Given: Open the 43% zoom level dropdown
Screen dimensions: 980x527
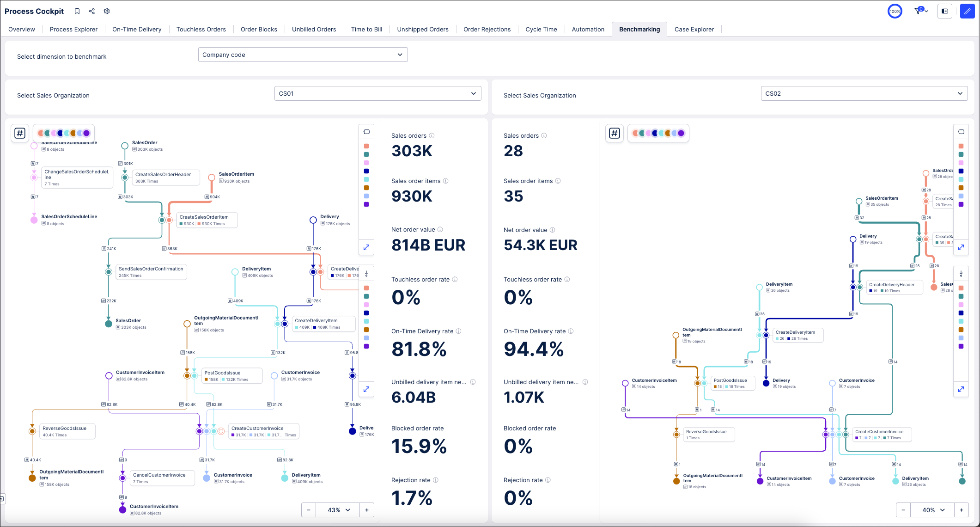Looking at the screenshot, I should (x=339, y=510).
